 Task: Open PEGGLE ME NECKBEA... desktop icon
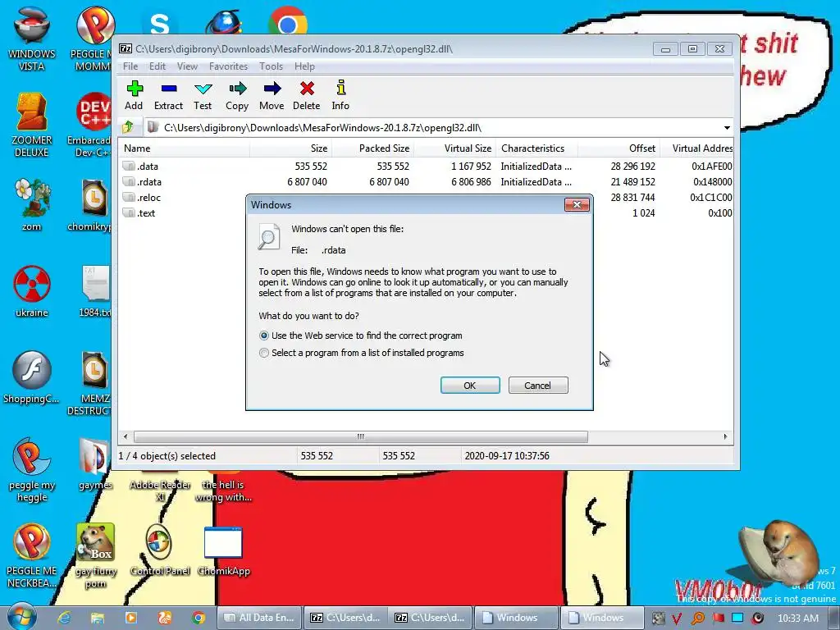point(32,555)
